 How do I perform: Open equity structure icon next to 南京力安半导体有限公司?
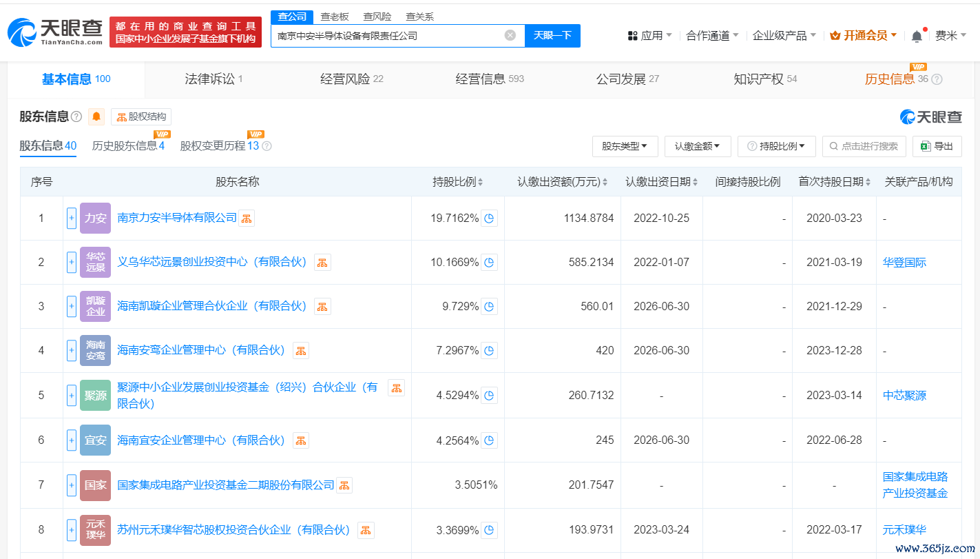[247, 218]
